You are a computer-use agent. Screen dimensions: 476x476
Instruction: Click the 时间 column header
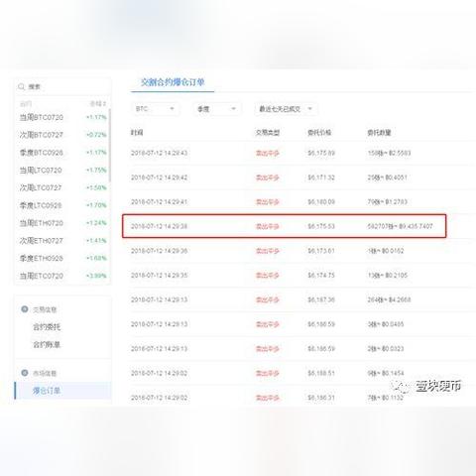tap(137, 133)
